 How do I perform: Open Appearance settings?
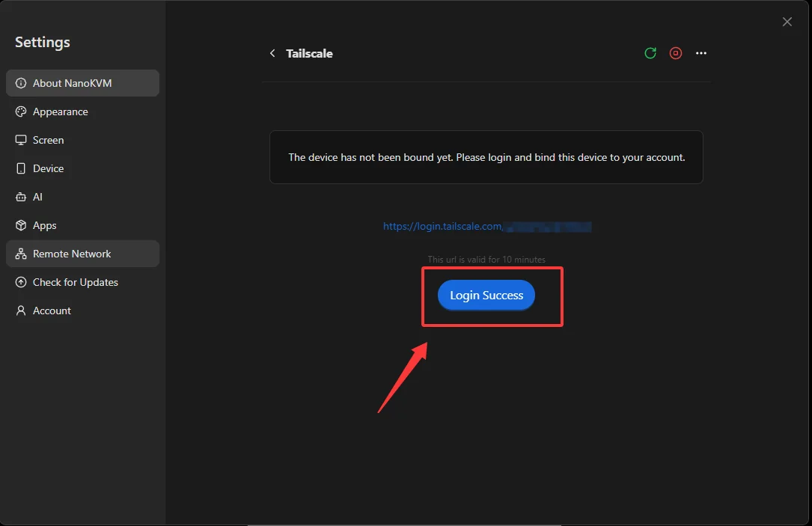(x=82, y=111)
